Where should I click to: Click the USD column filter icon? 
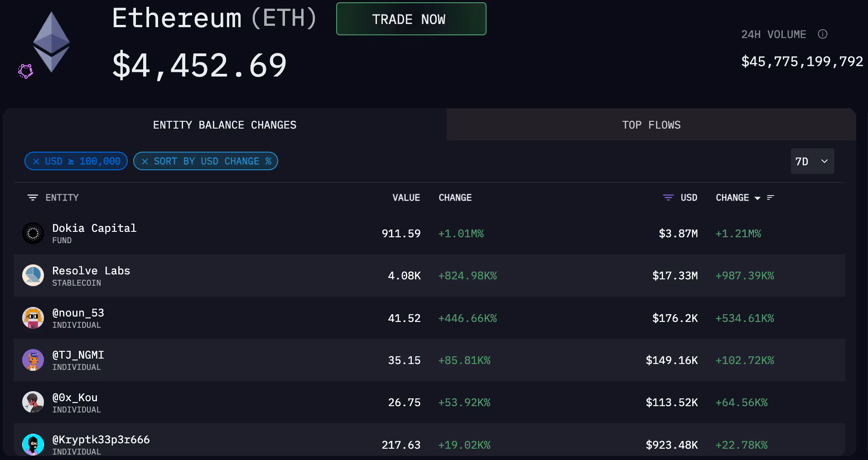(668, 197)
